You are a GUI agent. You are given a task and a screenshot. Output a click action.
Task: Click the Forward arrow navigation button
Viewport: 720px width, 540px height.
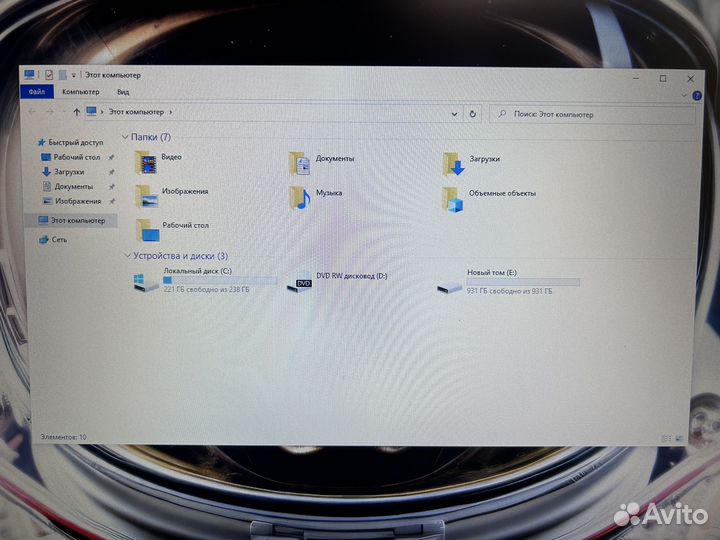pyautogui.click(x=50, y=112)
